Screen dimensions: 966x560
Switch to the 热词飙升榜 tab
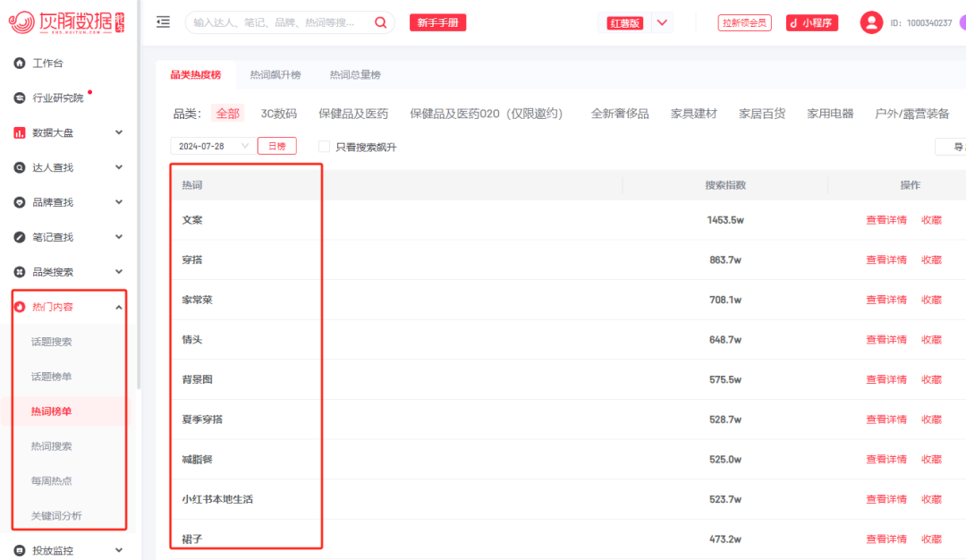[x=275, y=75]
